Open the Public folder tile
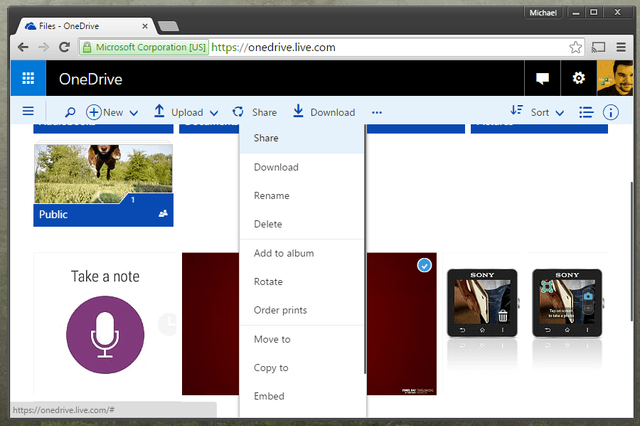The height and width of the screenshot is (426, 640). tap(103, 184)
